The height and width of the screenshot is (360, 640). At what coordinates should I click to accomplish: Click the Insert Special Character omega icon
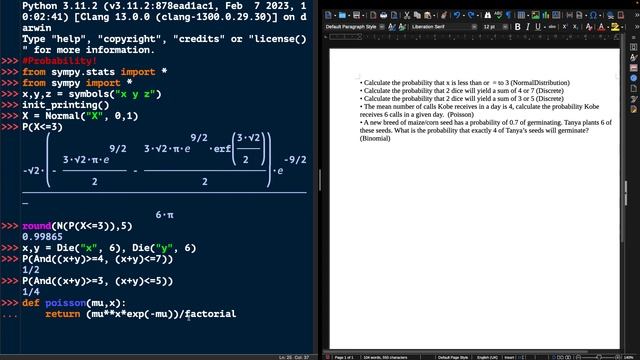coord(593,16)
